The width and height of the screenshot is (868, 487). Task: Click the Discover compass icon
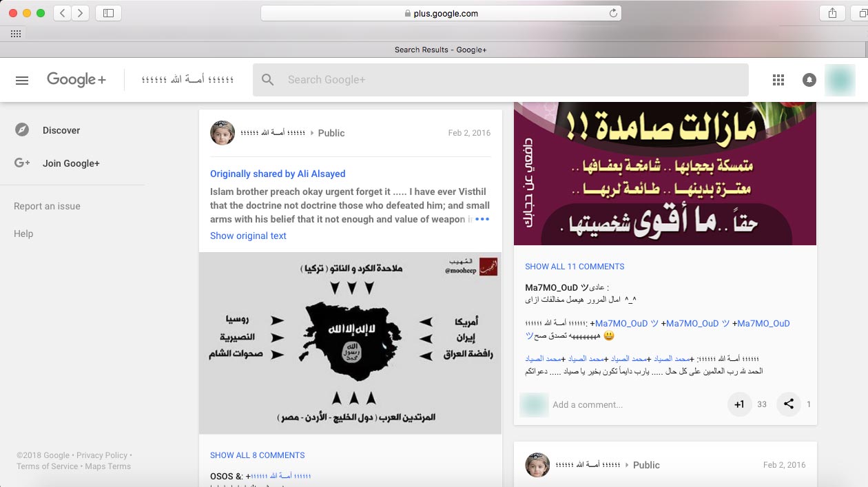tap(22, 130)
